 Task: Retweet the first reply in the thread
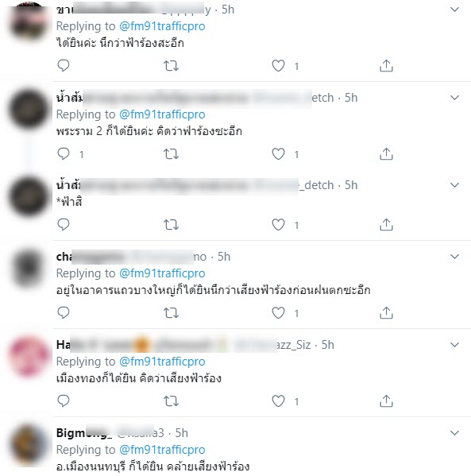click(x=171, y=66)
